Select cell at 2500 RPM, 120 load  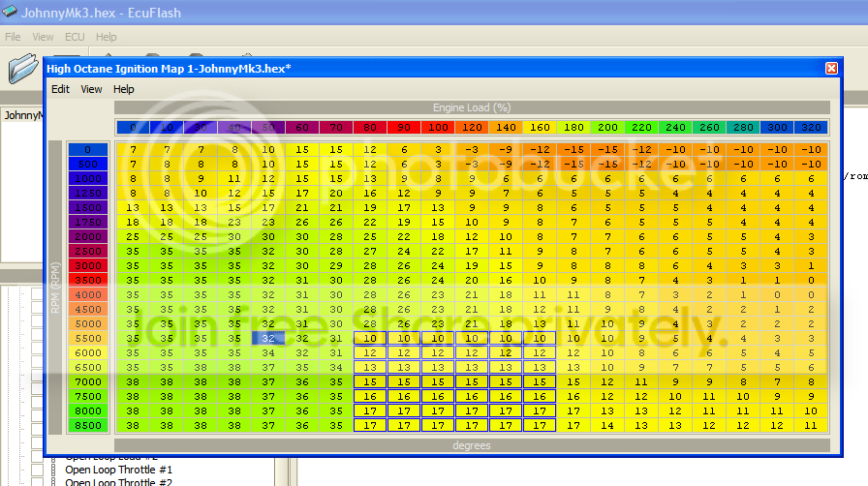pos(472,252)
